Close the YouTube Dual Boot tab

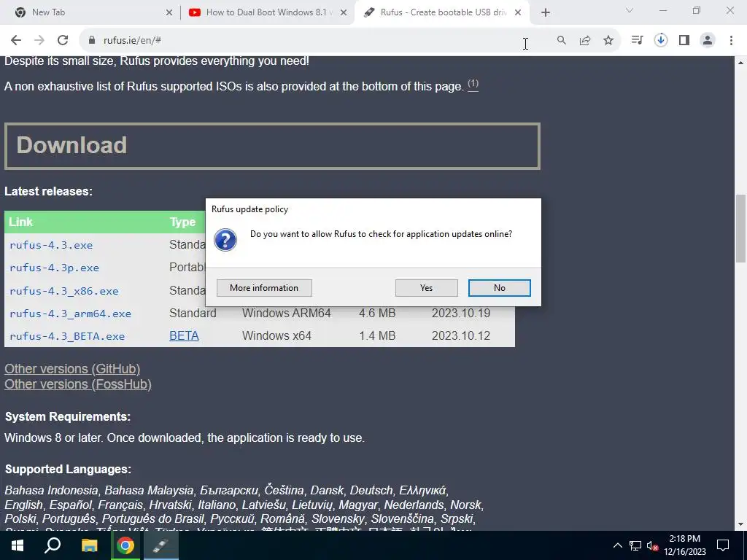(x=344, y=13)
